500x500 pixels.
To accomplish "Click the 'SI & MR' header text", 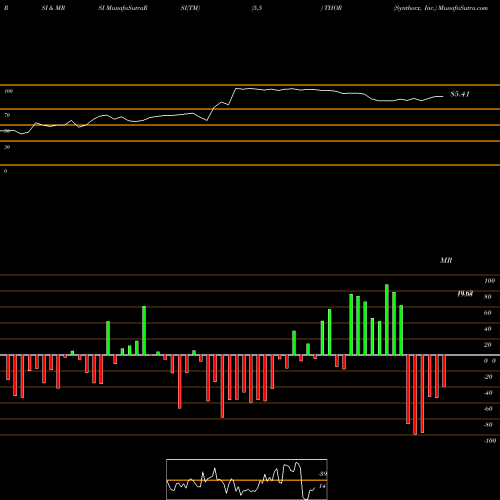I will click(x=53, y=8).
